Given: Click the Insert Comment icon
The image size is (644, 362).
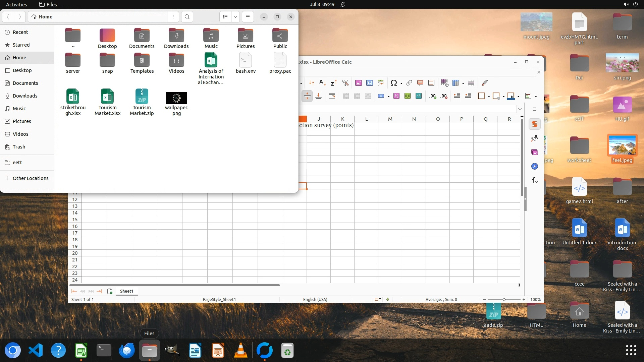Looking at the screenshot, I should pos(420,83).
